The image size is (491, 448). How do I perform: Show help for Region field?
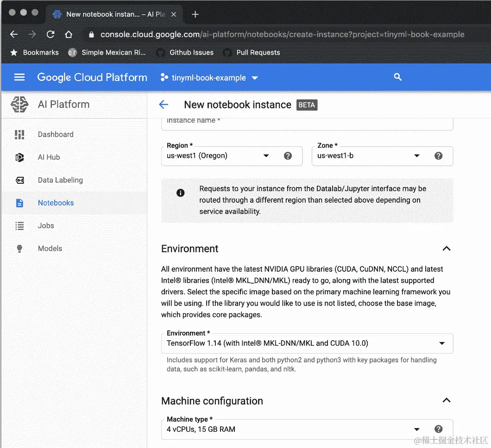click(x=288, y=156)
